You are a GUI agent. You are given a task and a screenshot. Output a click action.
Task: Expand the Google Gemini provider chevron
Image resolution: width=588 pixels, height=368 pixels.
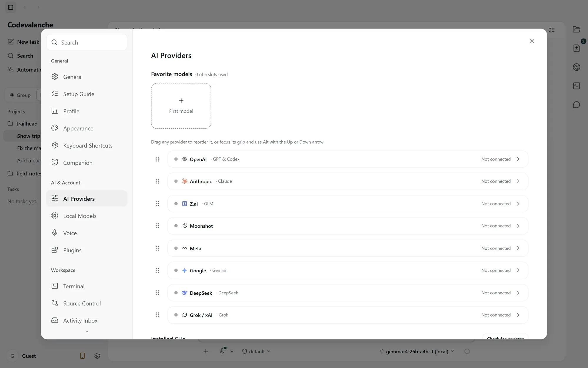(x=518, y=270)
